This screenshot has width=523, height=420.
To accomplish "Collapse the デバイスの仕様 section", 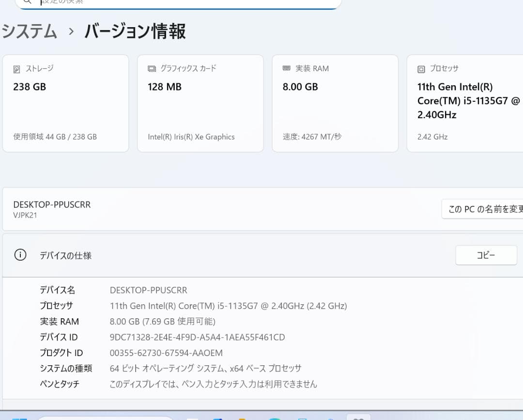I will 65,255.
